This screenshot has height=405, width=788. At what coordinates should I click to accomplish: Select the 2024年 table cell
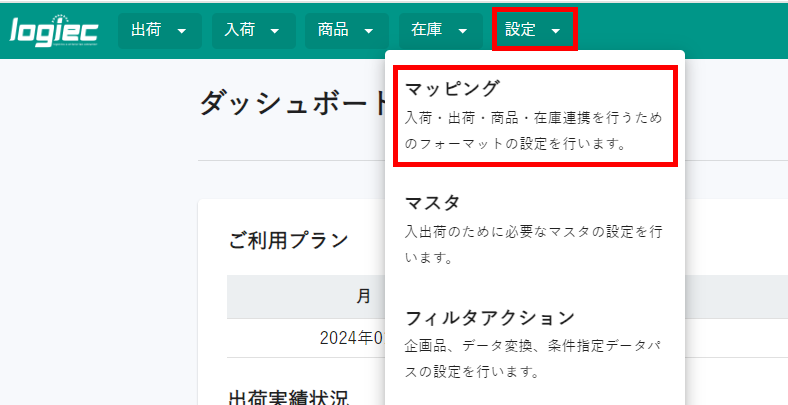point(351,338)
